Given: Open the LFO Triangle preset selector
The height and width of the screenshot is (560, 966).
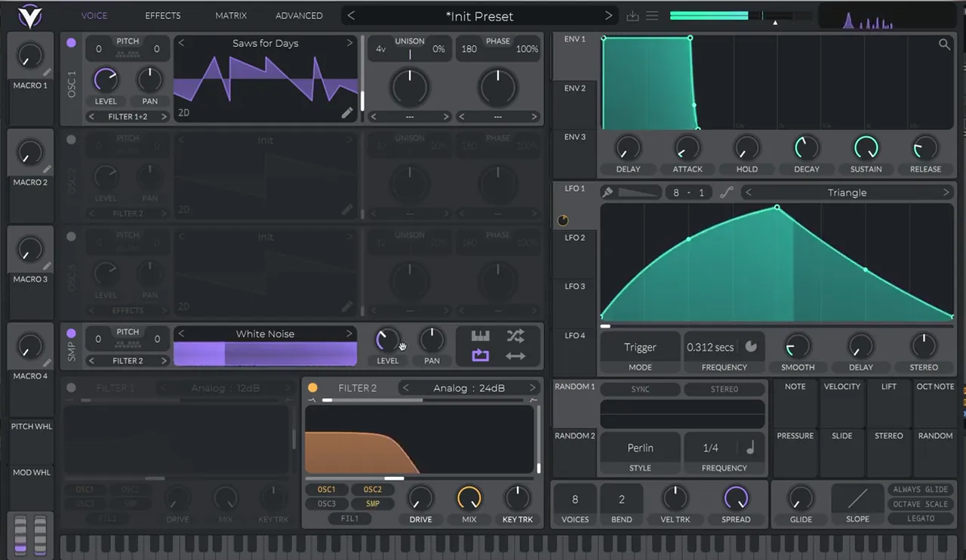Looking at the screenshot, I should coord(847,192).
